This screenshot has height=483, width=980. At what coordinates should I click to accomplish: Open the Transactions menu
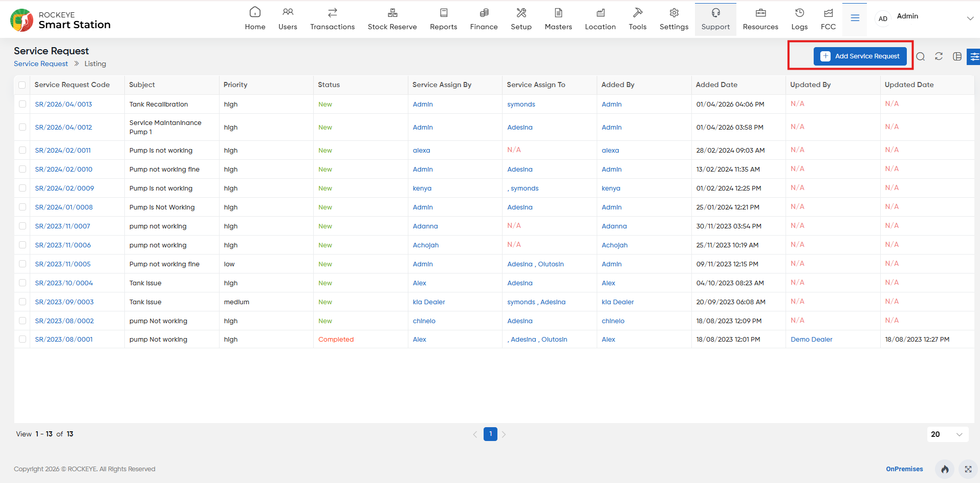pos(332,19)
